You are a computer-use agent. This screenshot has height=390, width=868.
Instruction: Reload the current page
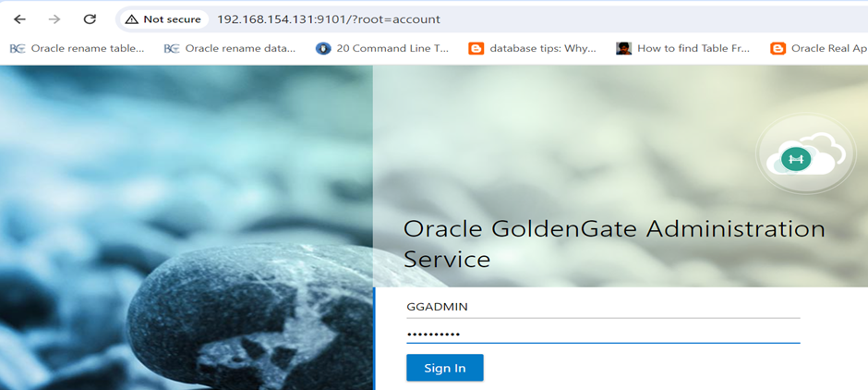tap(90, 18)
